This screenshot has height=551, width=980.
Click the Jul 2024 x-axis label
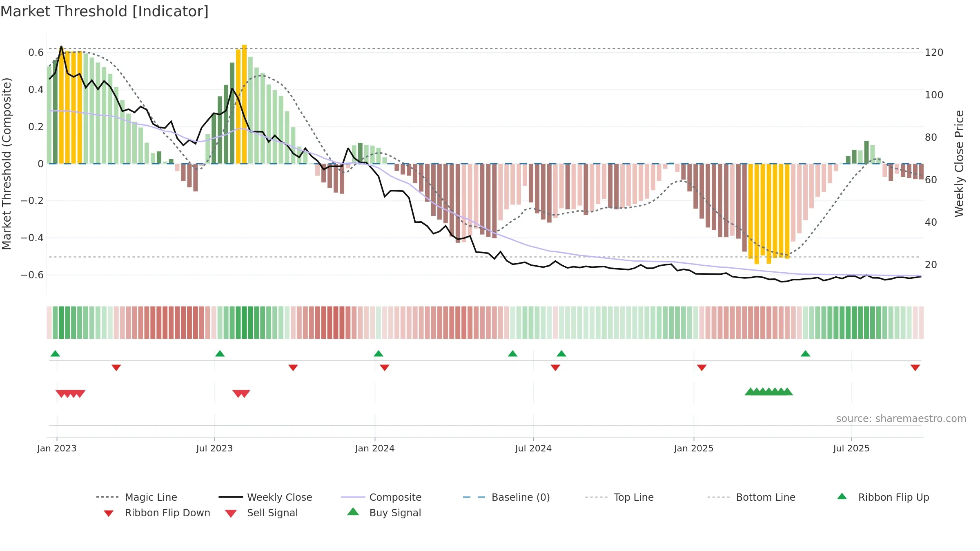coord(533,448)
